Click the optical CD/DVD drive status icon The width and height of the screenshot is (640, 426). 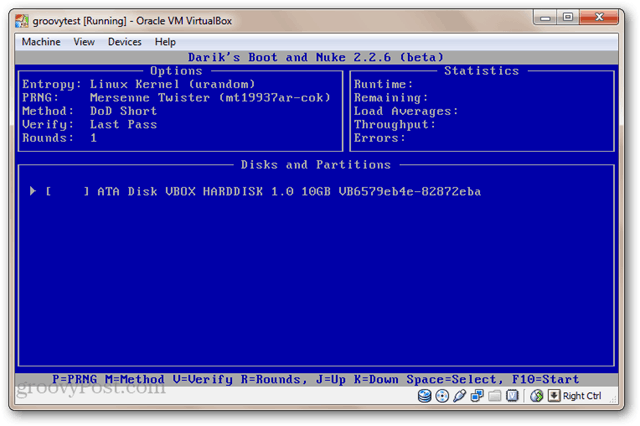442,395
